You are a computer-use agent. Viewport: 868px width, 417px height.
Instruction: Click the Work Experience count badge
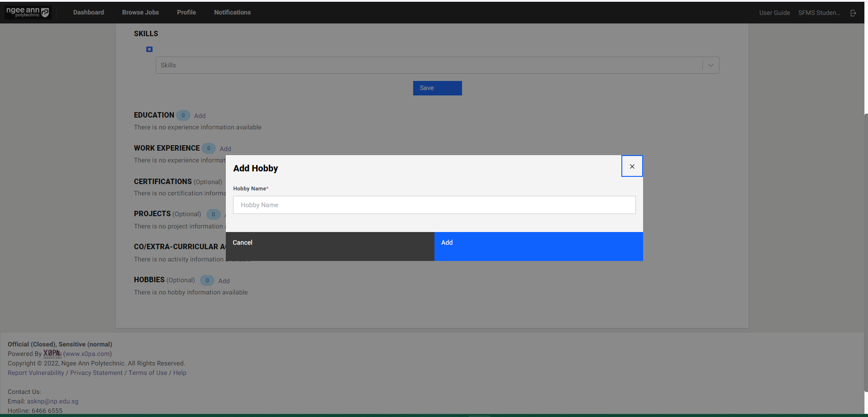pos(209,148)
